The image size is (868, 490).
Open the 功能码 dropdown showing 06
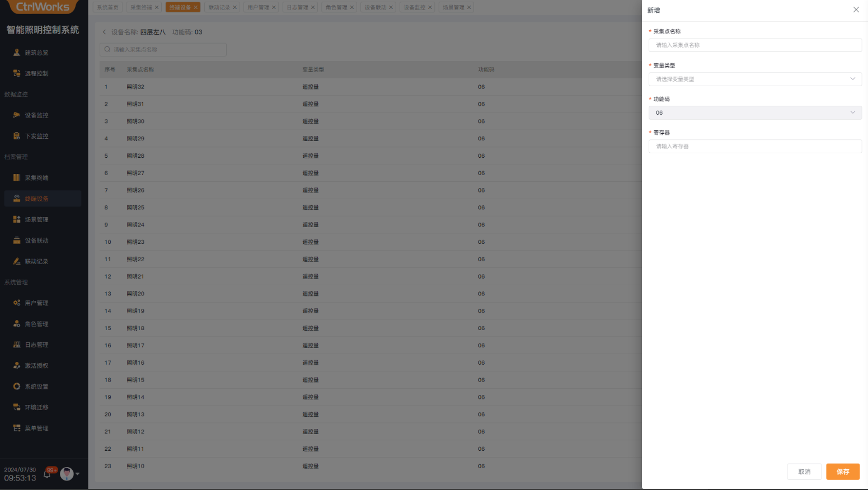tap(754, 112)
